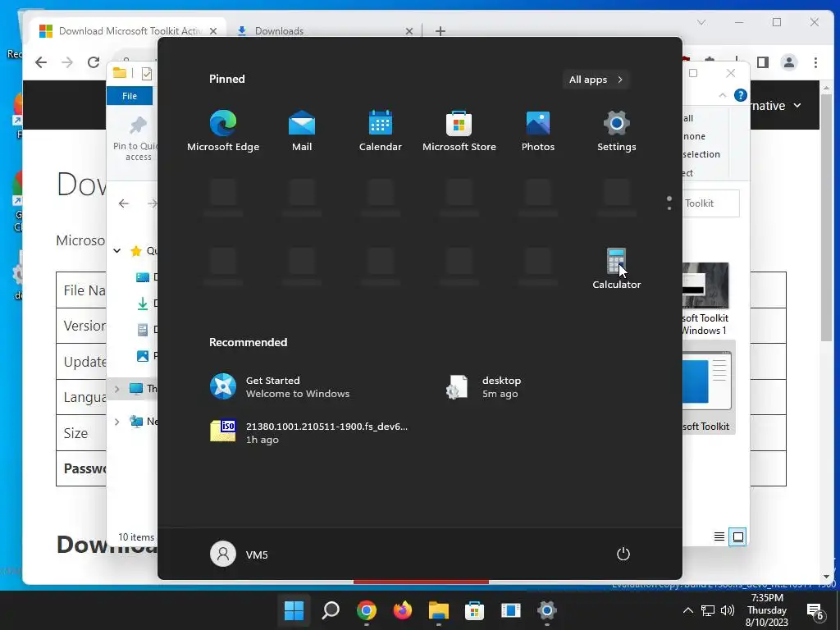Open the recommended desktop file
Image resolution: width=840 pixels, height=630 pixels.
[x=483, y=387]
